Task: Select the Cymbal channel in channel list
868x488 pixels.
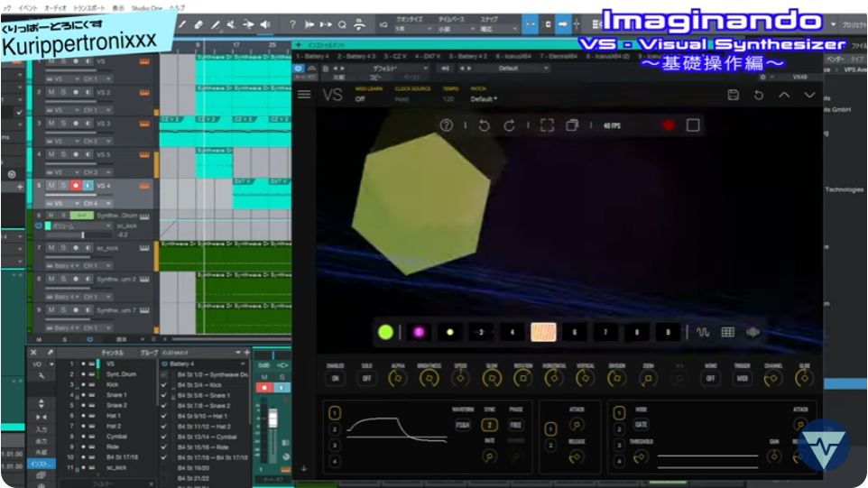Action: [x=116, y=436]
